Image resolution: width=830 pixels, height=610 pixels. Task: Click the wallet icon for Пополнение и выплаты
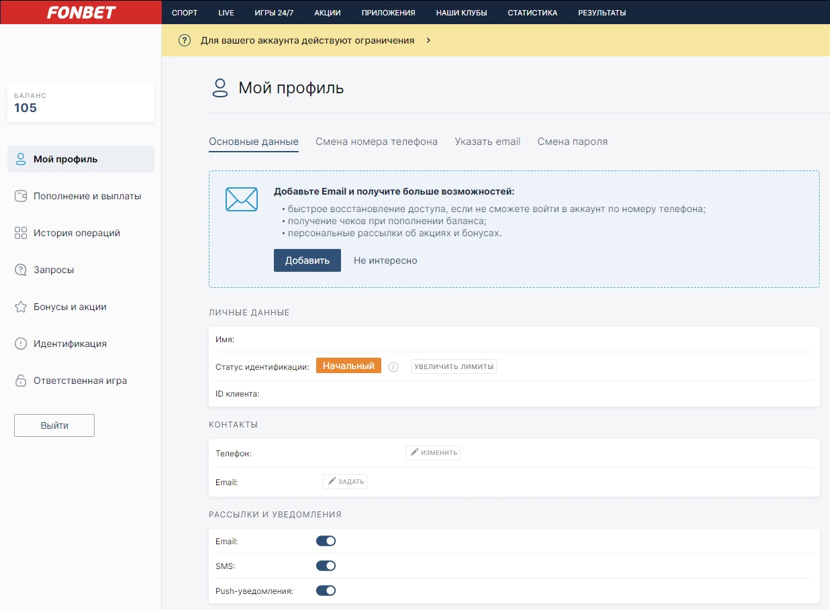click(x=21, y=196)
